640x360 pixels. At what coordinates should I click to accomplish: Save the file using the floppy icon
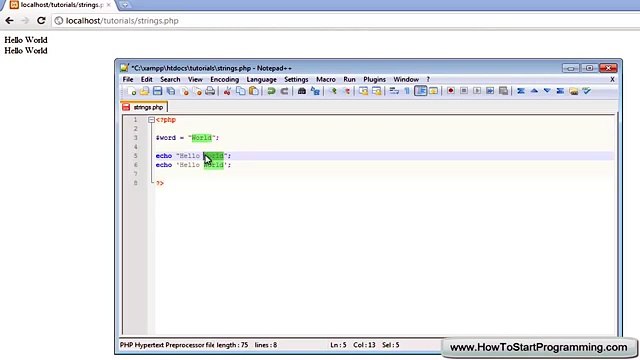[x=158, y=91]
